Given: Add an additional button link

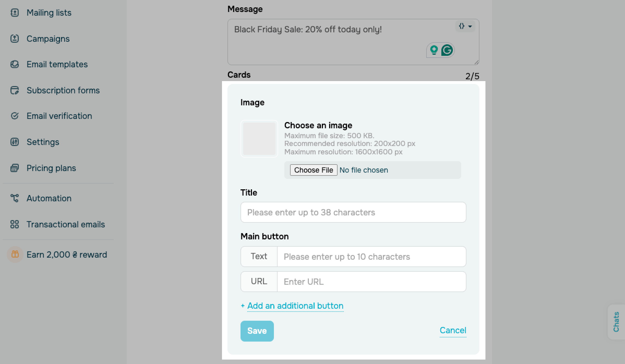Looking at the screenshot, I should 295,306.
